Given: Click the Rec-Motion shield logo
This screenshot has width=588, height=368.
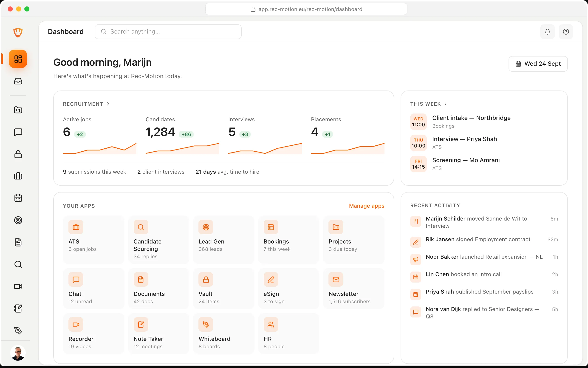Looking at the screenshot, I should (x=18, y=32).
